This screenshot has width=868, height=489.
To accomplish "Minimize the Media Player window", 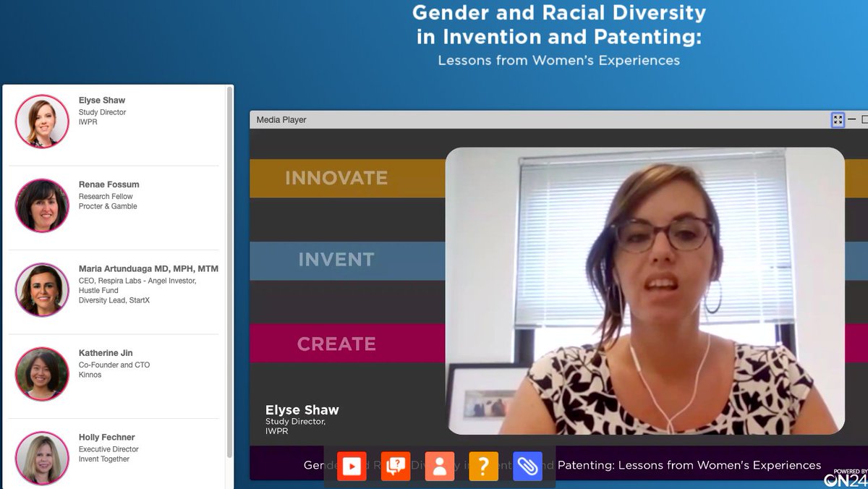I will [852, 120].
